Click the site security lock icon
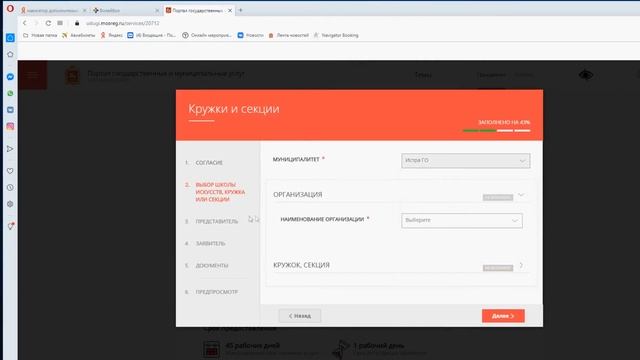Image resolution: width=640 pixels, height=360 pixels. pos(77,23)
